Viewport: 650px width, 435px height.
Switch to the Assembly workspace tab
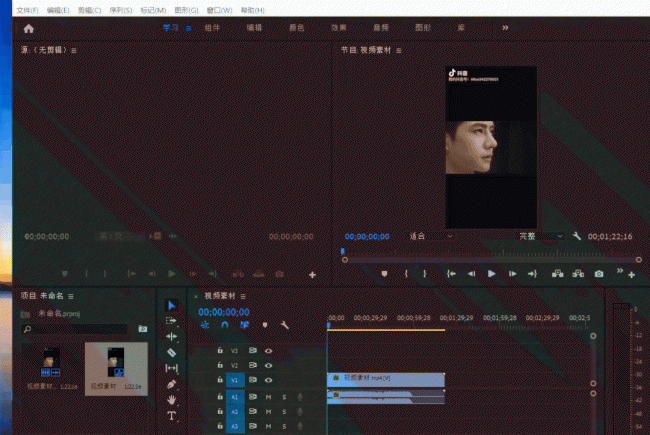(x=212, y=28)
